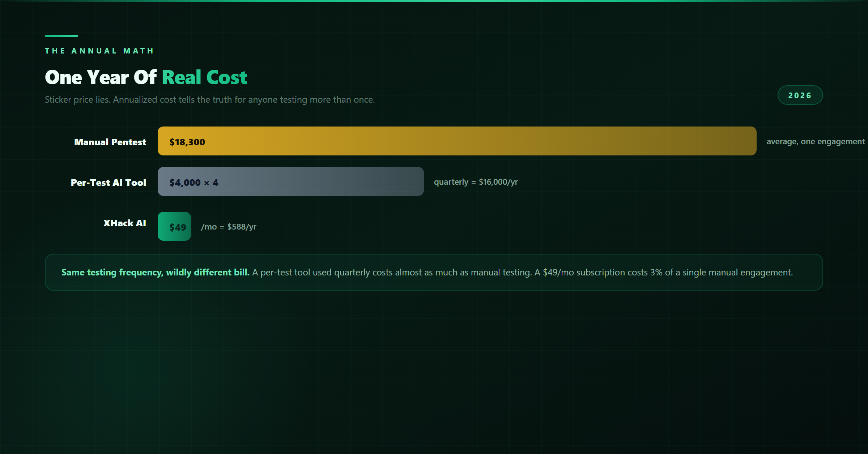The image size is (868, 454).
Task: Click the 'Manual Pentest' row label
Action: (110, 142)
